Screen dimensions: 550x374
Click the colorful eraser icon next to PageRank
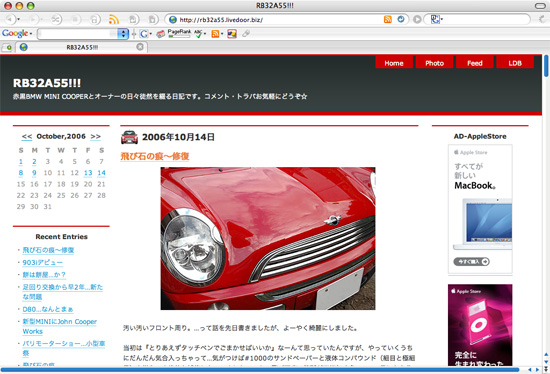coord(160,34)
